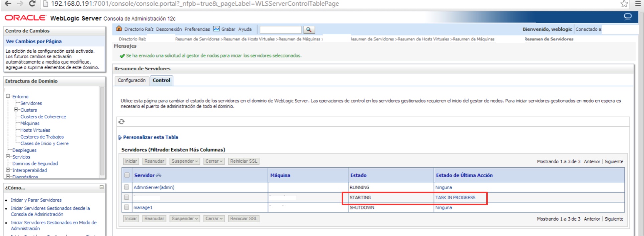Select Clases de Inicio y Cierre
The image size is (644, 236).
tap(44, 143)
